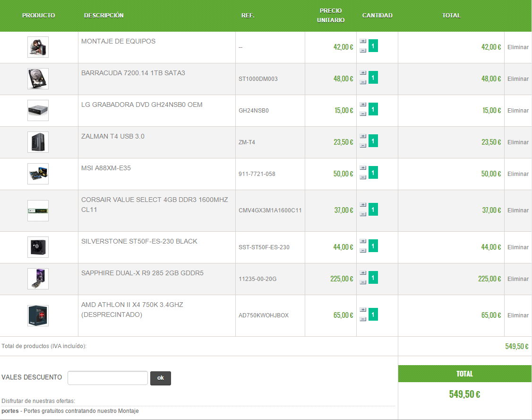Open the Zalman T4 case thumbnail
Image resolution: width=532 pixels, height=420 pixels.
coord(38,142)
